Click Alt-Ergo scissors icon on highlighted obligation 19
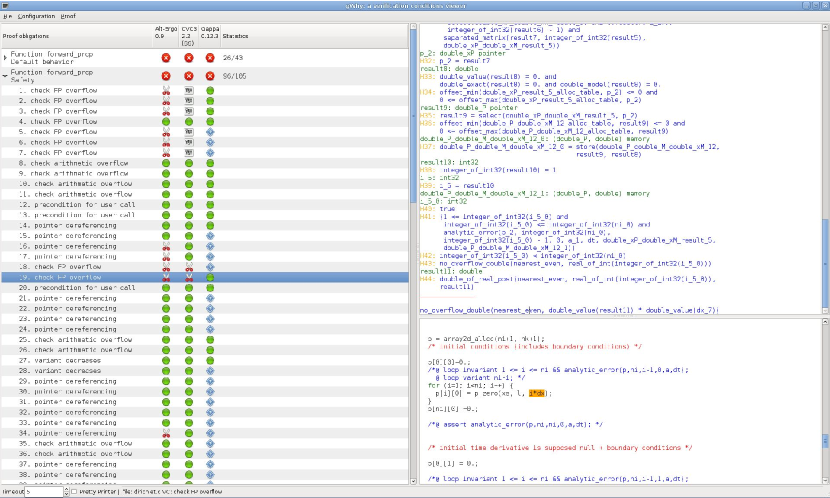This screenshot has height=498, width=830. (x=165, y=277)
